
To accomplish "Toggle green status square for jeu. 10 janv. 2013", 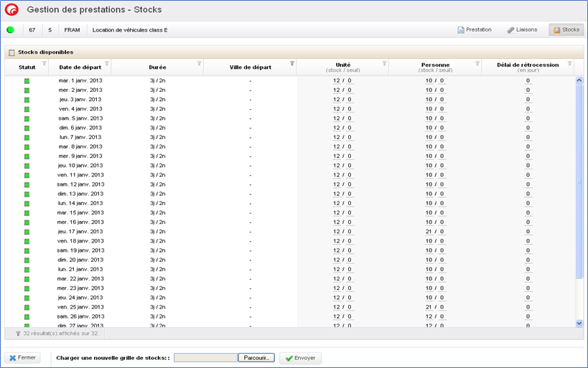I will pyautogui.click(x=27, y=166).
